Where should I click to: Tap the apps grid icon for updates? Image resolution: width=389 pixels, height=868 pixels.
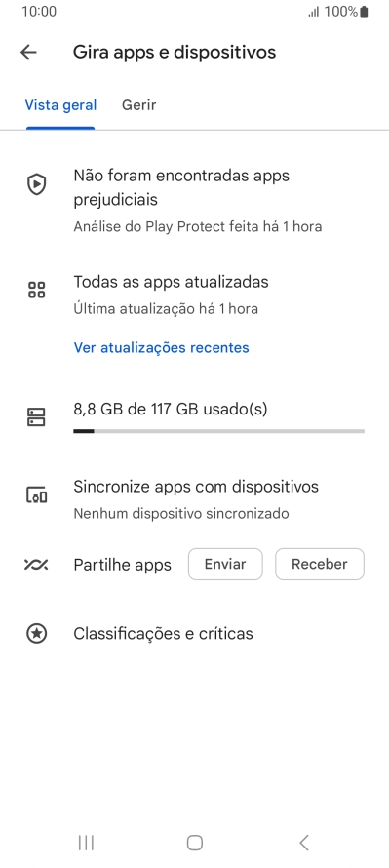[x=36, y=290]
